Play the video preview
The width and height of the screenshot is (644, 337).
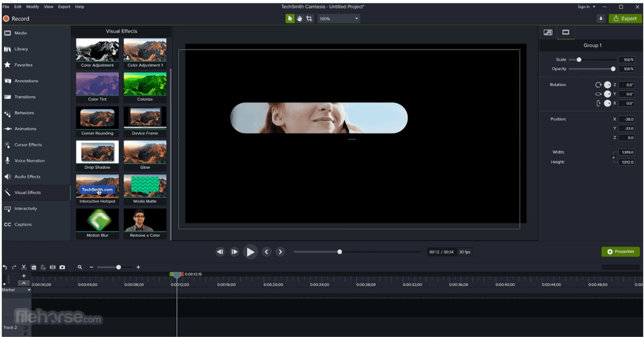coord(250,251)
